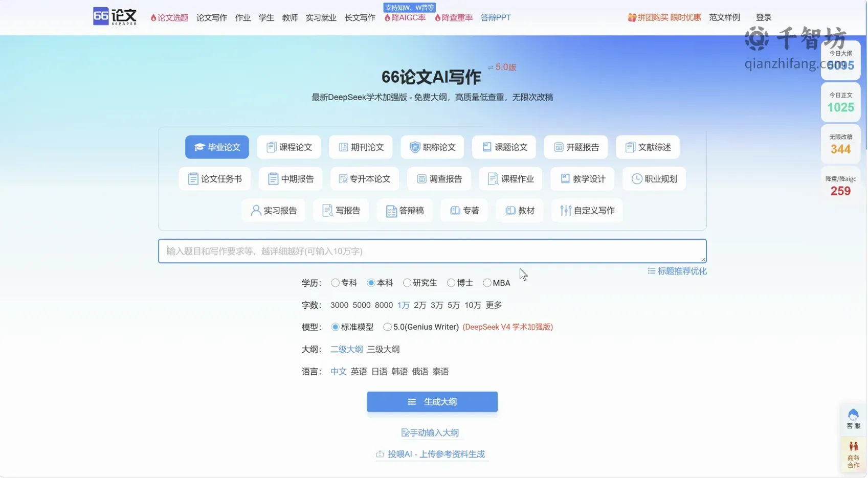The width and height of the screenshot is (868, 478).
Task: Open 拼团购买 限时优惠 promotion
Action: (x=664, y=17)
